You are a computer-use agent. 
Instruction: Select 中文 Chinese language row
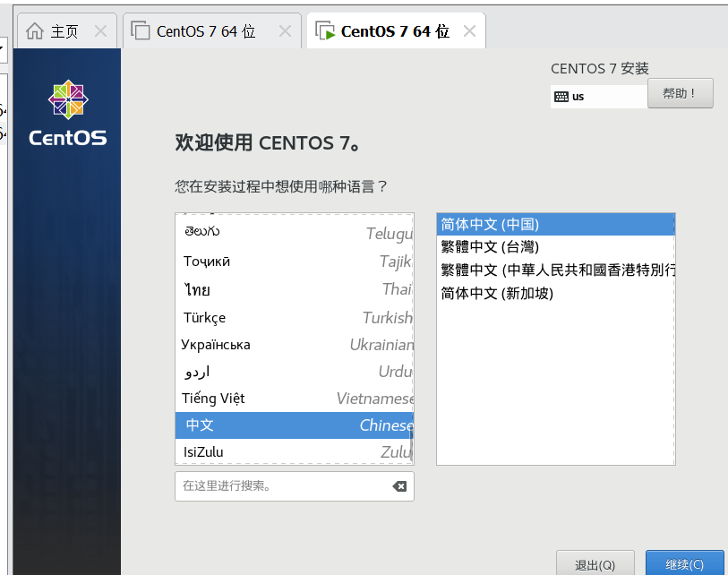[x=295, y=425]
